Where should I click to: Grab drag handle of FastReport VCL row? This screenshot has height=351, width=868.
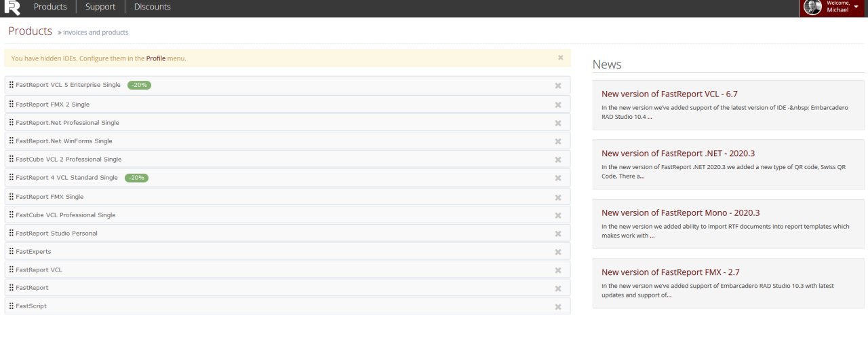click(x=12, y=270)
